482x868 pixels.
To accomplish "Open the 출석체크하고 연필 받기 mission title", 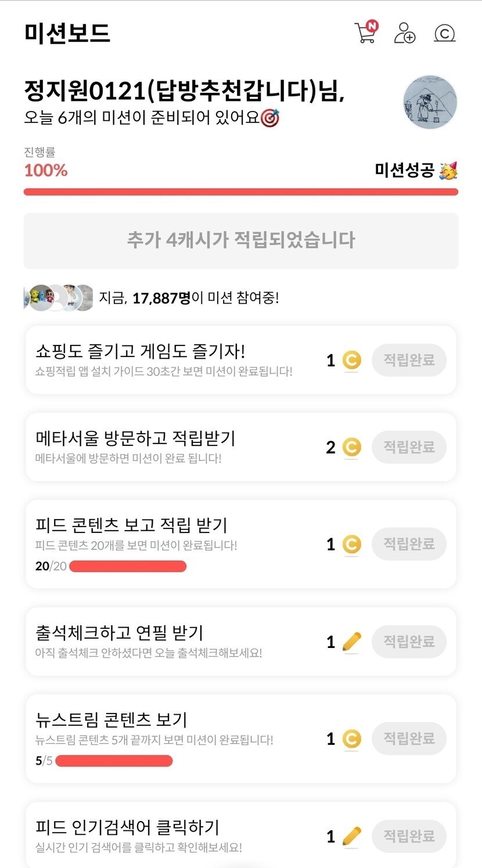I will pos(119,632).
